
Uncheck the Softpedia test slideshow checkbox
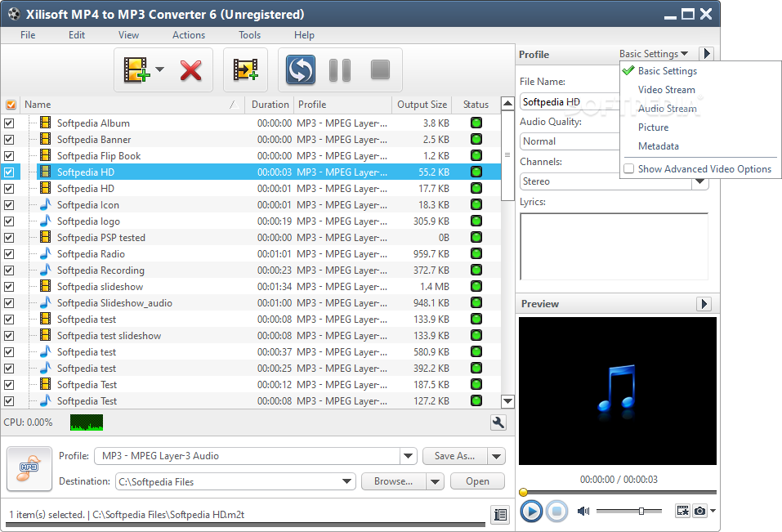pos(9,336)
